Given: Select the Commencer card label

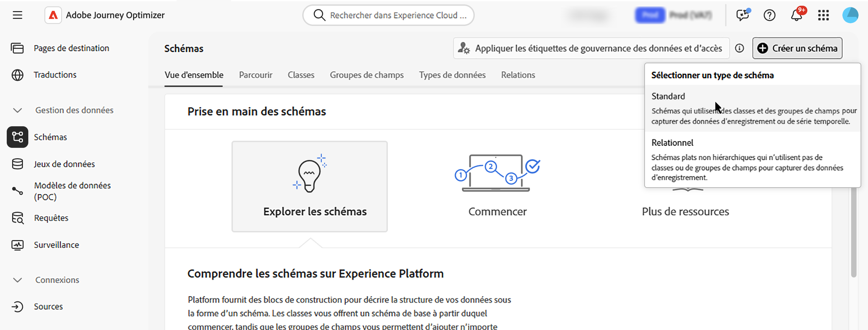Looking at the screenshot, I should click(497, 211).
